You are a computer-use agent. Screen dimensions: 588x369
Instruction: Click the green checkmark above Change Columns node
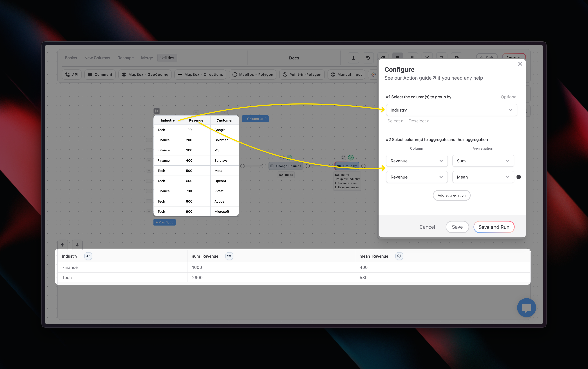[x=289, y=158]
